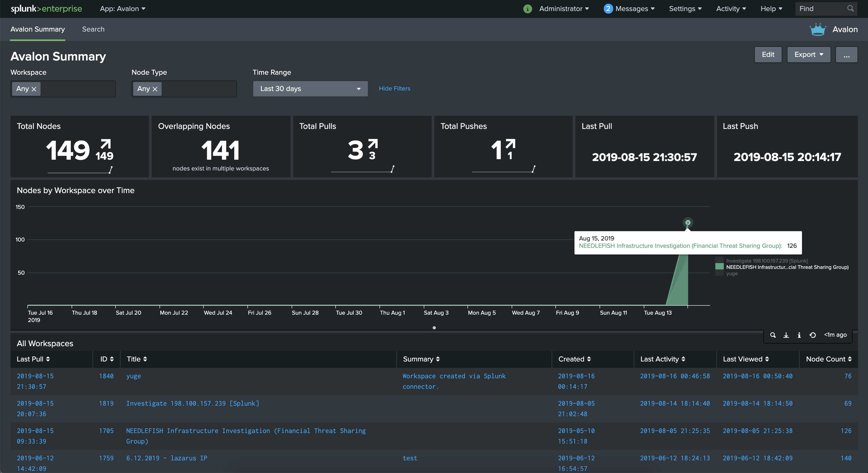Sort table by Created column
Screen dimensions: 868x473
point(575,359)
